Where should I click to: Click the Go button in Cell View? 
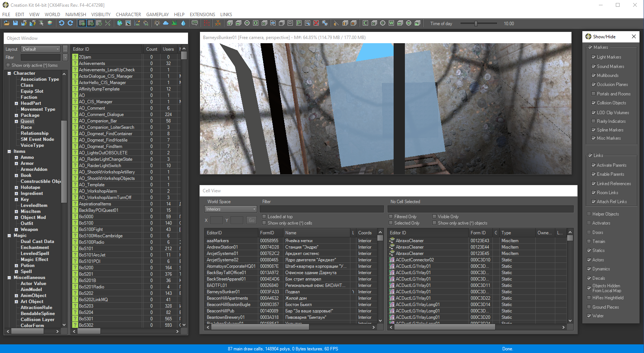click(252, 220)
